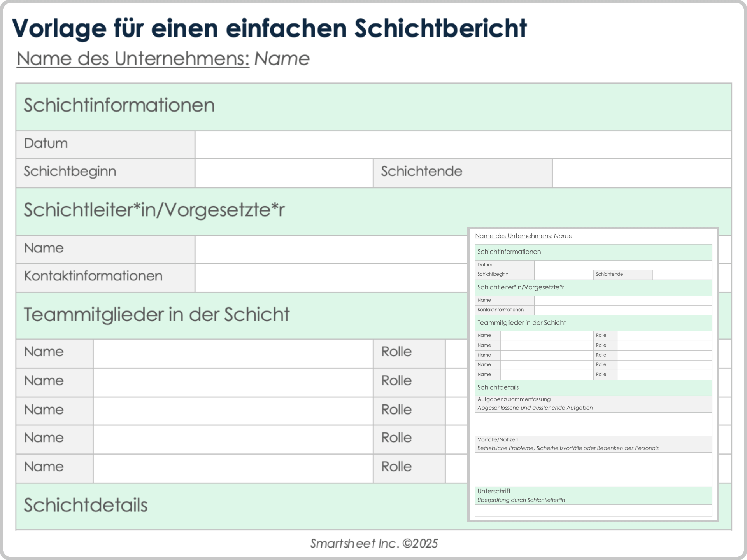This screenshot has width=747, height=560.
Task: Click third team member Name field
Action: tap(233, 411)
